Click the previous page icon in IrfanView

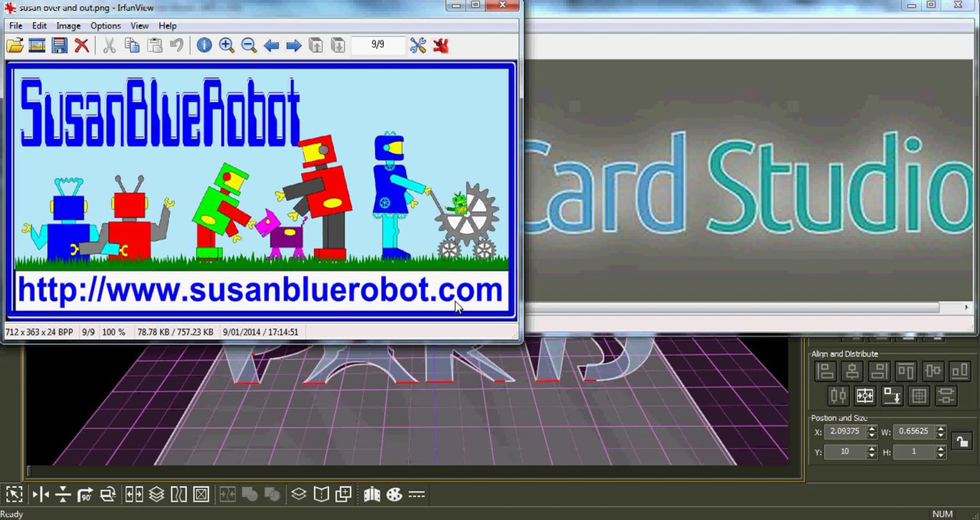pyautogui.click(x=316, y=45)
